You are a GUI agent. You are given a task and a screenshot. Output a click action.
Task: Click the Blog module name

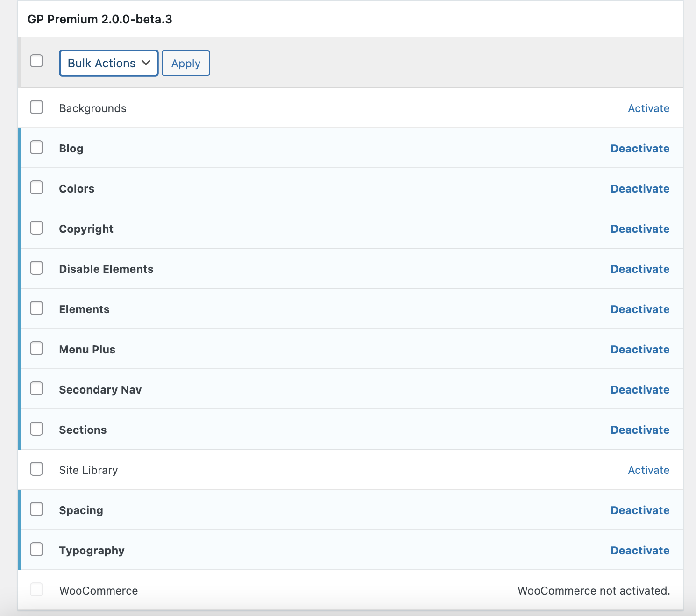71,149
